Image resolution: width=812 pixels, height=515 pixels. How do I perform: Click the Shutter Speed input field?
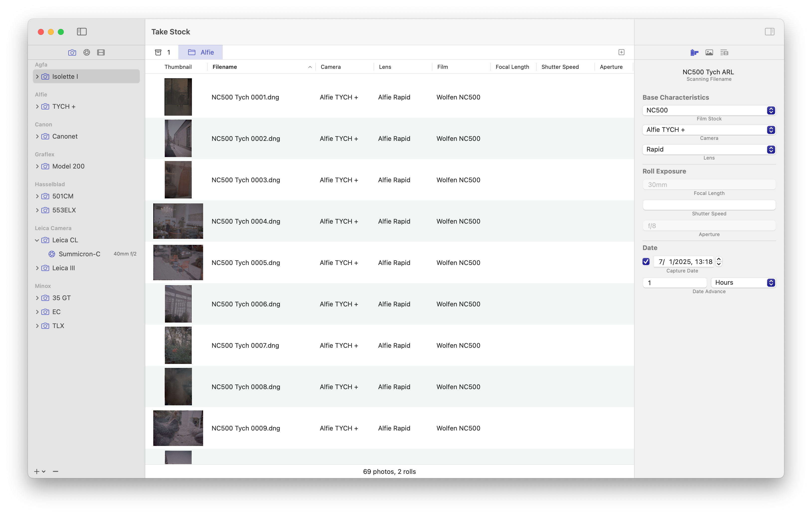[709, 205]
